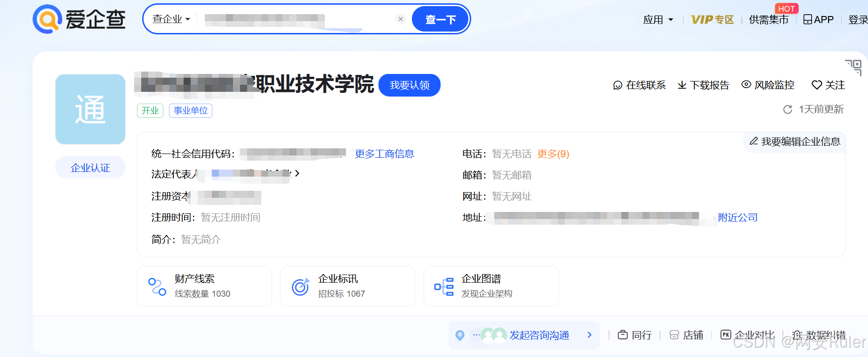The image size is (868, 357).
Task: Click the 我要认领 button
Action: pos(410,85)
